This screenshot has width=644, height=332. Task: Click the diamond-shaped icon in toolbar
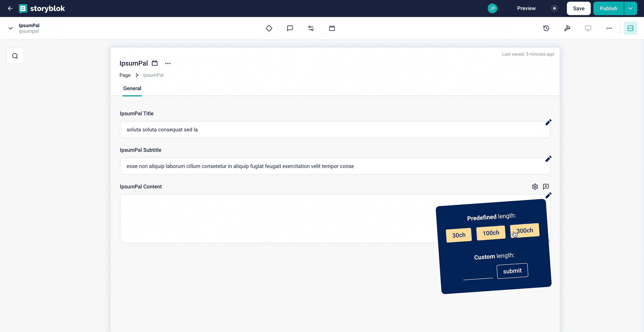(269, 28)
